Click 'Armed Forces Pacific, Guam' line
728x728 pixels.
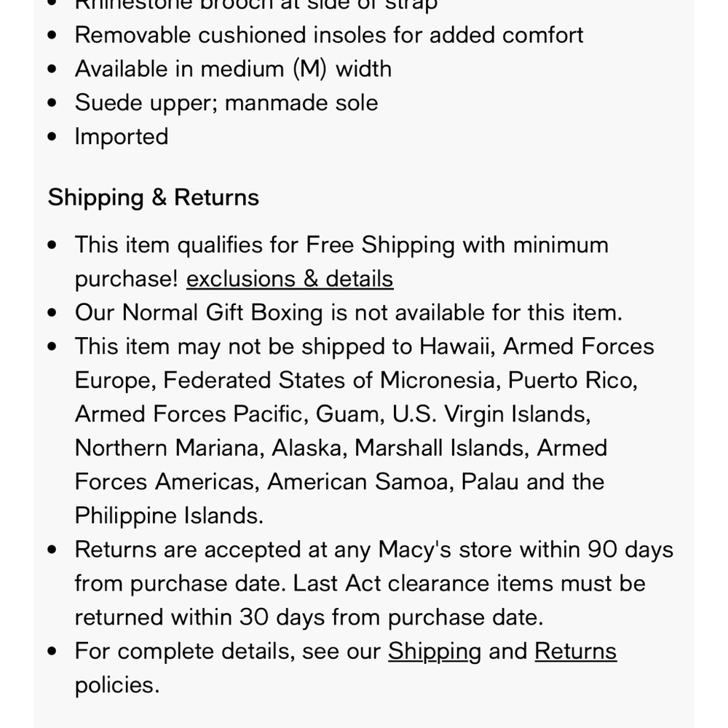pyautogui.click(x=333, y=414)
